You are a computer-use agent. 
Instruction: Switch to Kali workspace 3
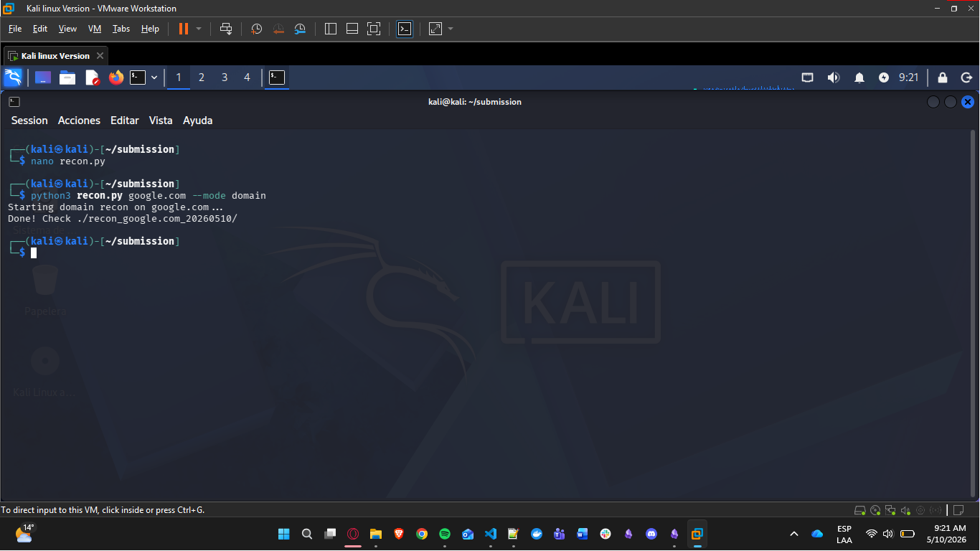pyautogui.click(x=225, y=77)
